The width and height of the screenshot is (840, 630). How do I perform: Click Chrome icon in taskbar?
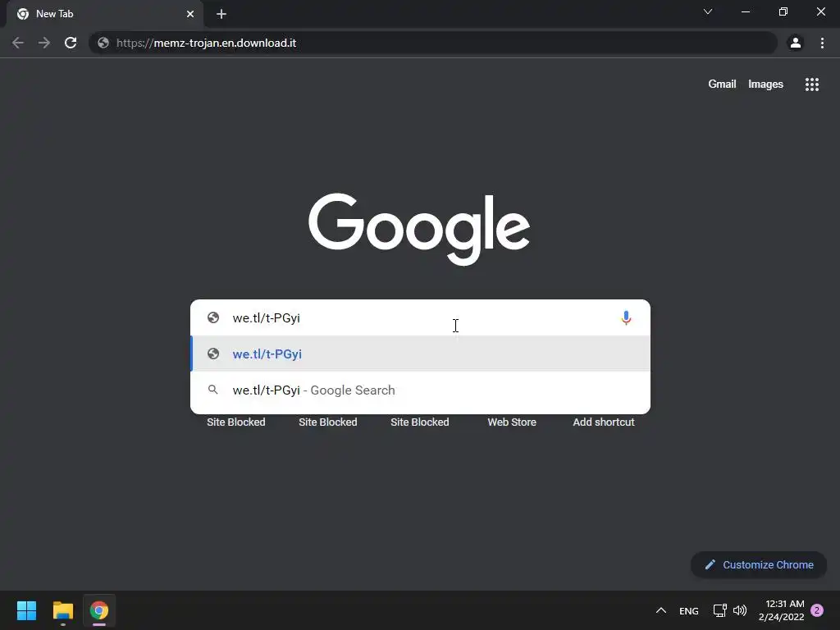(99, 610)
